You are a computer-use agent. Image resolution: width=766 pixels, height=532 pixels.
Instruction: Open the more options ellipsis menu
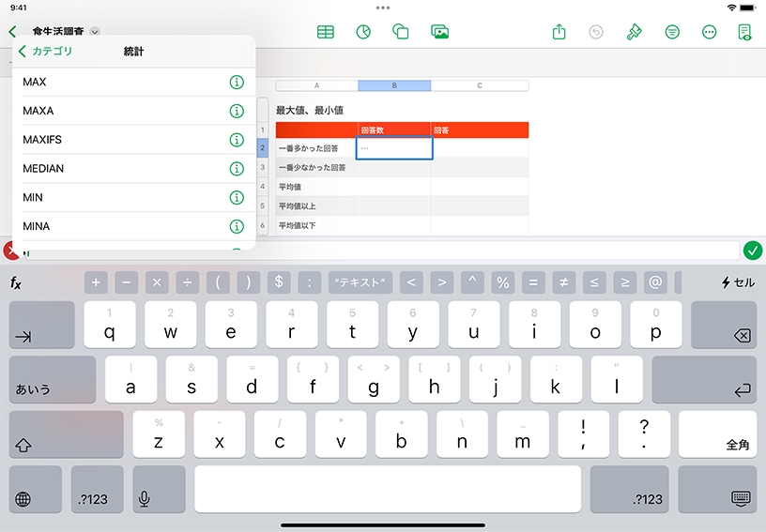[x=710, y=32]
